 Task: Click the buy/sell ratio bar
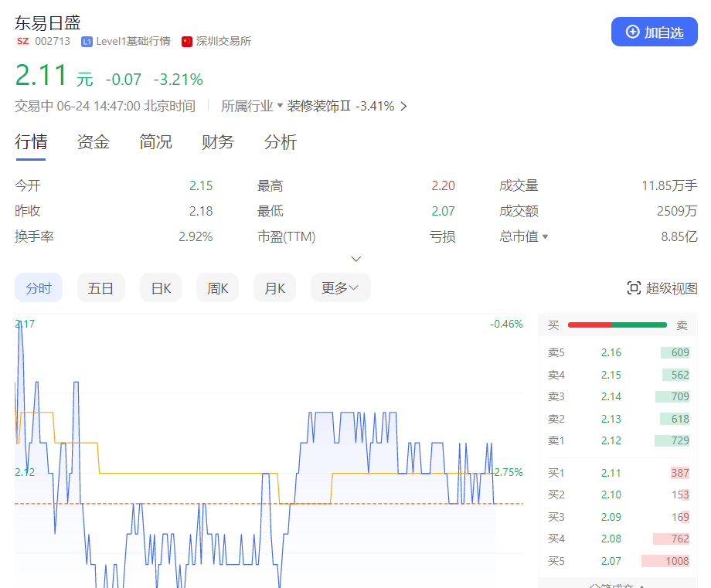[617, 325]
